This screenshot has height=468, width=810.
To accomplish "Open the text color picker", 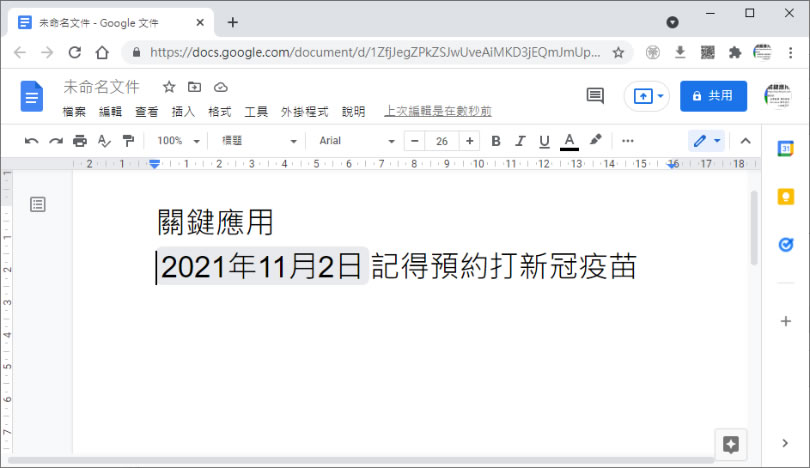I will point(569,142).
